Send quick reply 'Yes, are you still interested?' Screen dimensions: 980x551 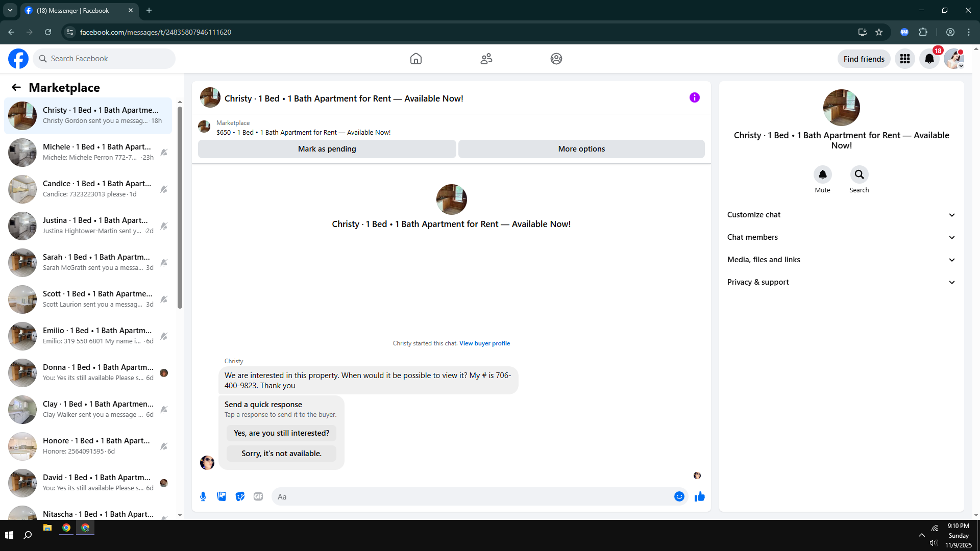[282, 433]
